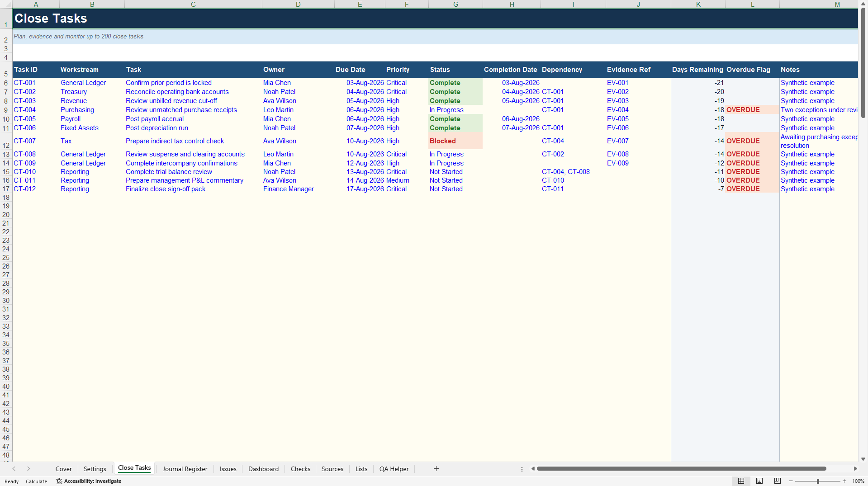The width and height of the screenshot is (868, 486).
Task: Select note 'Two exceptions under revi'
Action: click(819, 110)
